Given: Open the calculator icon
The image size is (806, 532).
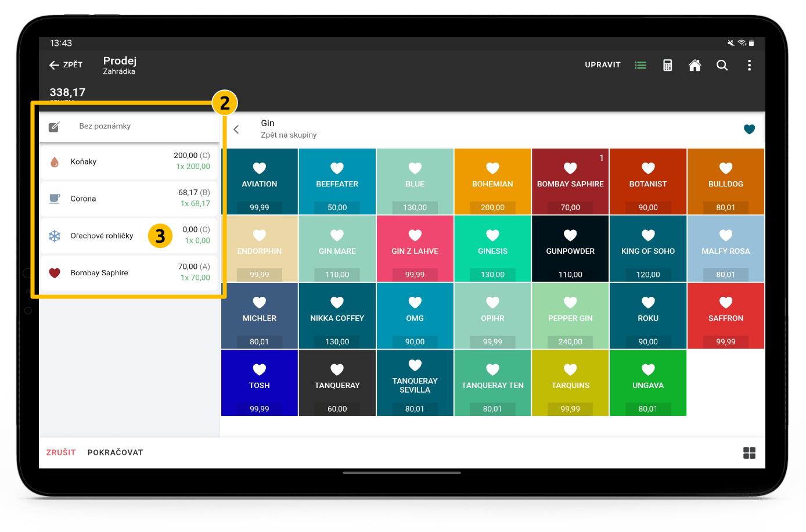Looking at the screenshot, I should click(668, 65).
